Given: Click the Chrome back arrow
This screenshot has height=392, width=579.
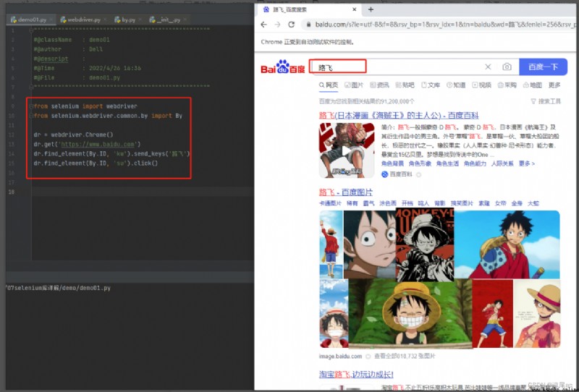Looking at the screenshot, I should [263, 25].
